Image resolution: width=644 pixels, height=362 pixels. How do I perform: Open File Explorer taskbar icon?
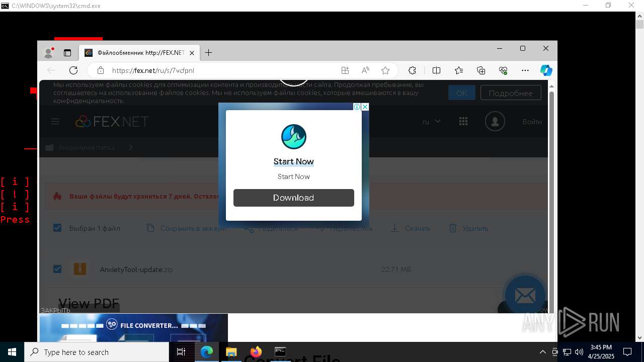coord(231,352)
